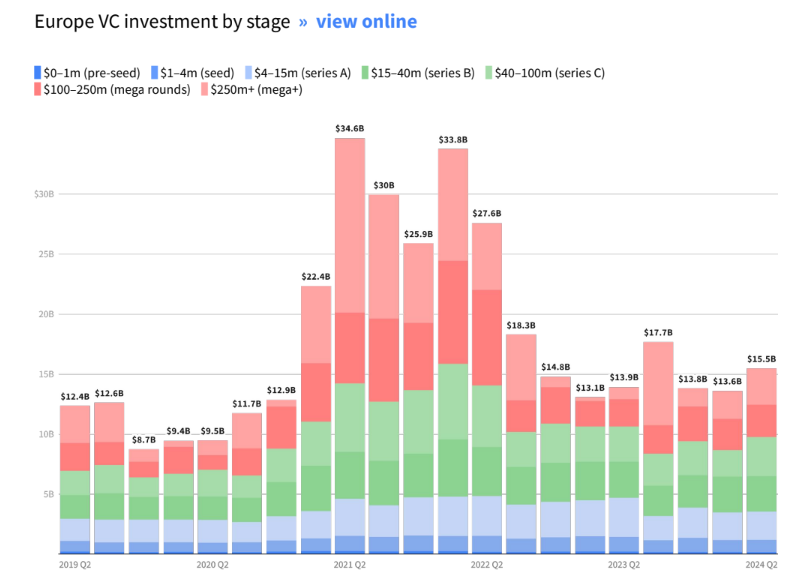Image resolution: width=790 pixels, height=582 pixels.
Task: Click the series A segment of the $12.4B bar
Action: [x=75, y=530]
